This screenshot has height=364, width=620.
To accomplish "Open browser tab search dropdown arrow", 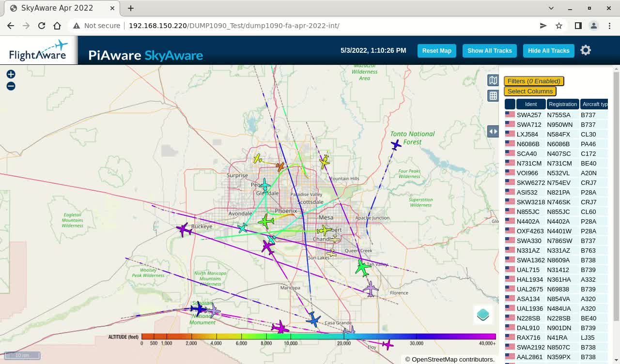I will coord(551,8).
